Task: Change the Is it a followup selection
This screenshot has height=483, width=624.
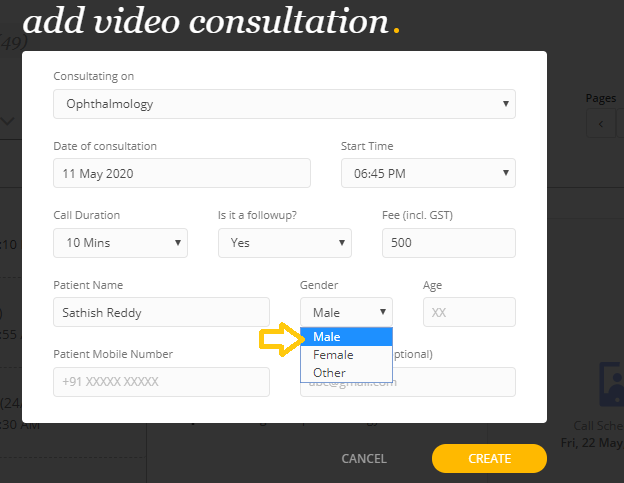Action: click(284, 242)
